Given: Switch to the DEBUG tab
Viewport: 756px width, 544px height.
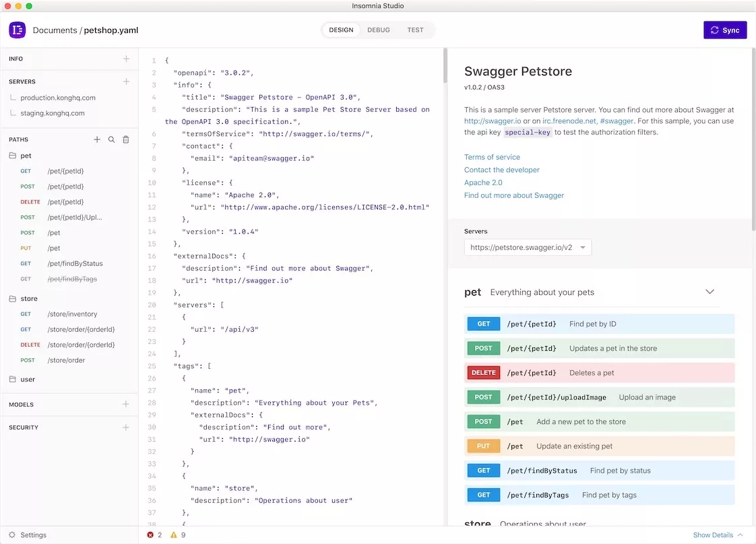Looking at the screenshot, I should click(379, 30).
